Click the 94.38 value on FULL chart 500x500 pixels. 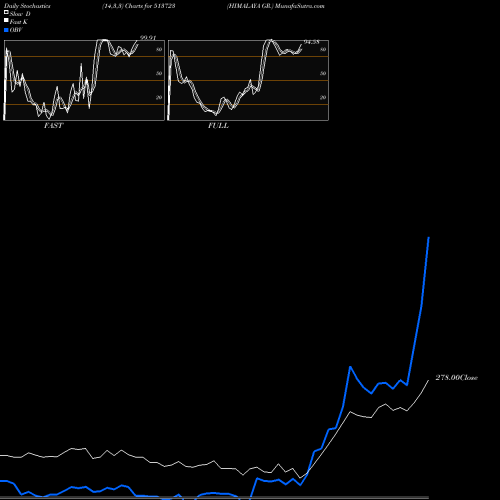click(x=312, y=42)
